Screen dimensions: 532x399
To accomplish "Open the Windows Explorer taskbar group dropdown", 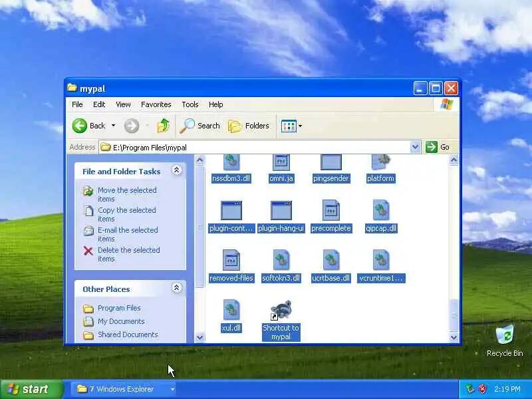I will click(172, 389).
